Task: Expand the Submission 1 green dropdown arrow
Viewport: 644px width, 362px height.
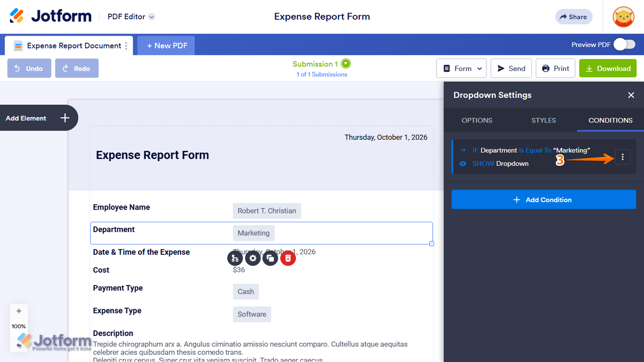Action: pos(346,63)
